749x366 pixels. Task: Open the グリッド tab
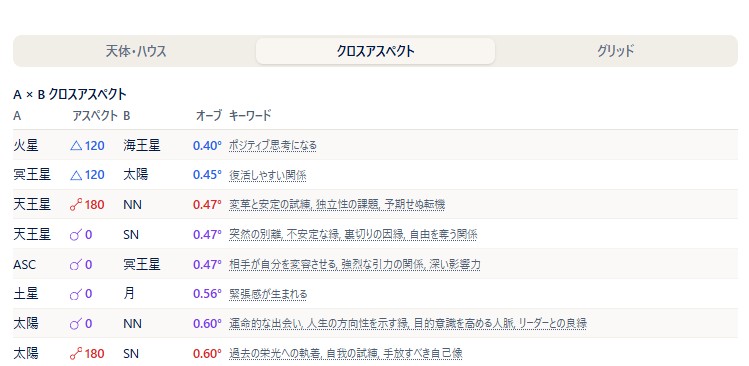click(x=615, y=51)
